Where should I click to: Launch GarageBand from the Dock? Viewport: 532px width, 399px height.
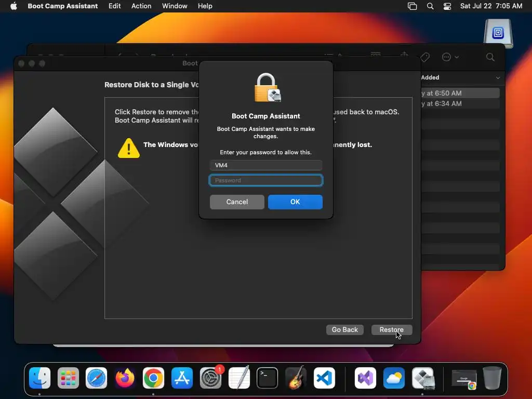pos(296,378)
